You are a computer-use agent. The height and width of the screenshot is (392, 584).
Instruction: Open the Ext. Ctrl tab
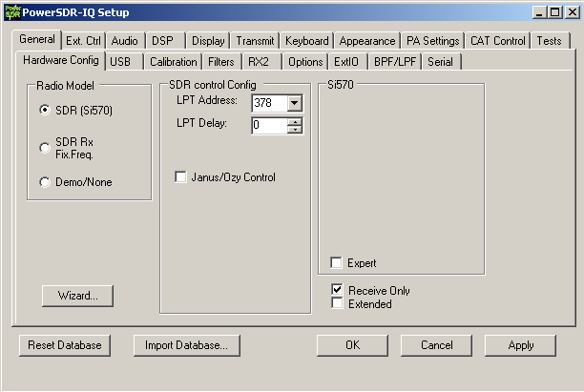tap(83, 41)
